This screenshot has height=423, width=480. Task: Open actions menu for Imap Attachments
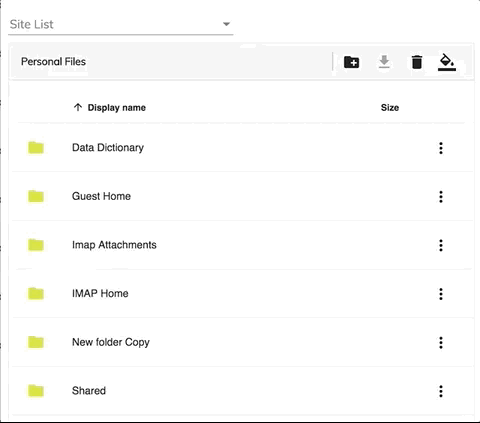[441, 245]
